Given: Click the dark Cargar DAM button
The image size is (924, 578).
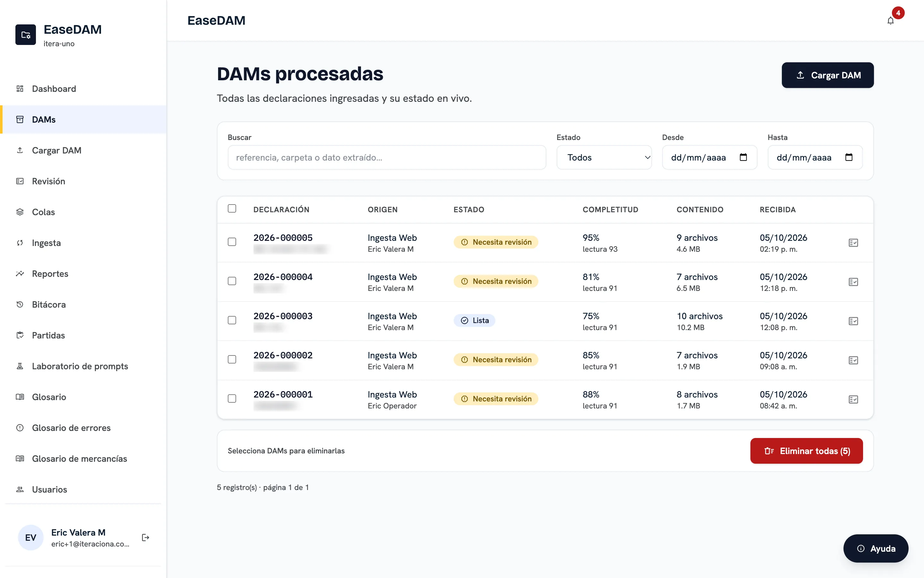Looking at the screenshot, I should 827,75.
